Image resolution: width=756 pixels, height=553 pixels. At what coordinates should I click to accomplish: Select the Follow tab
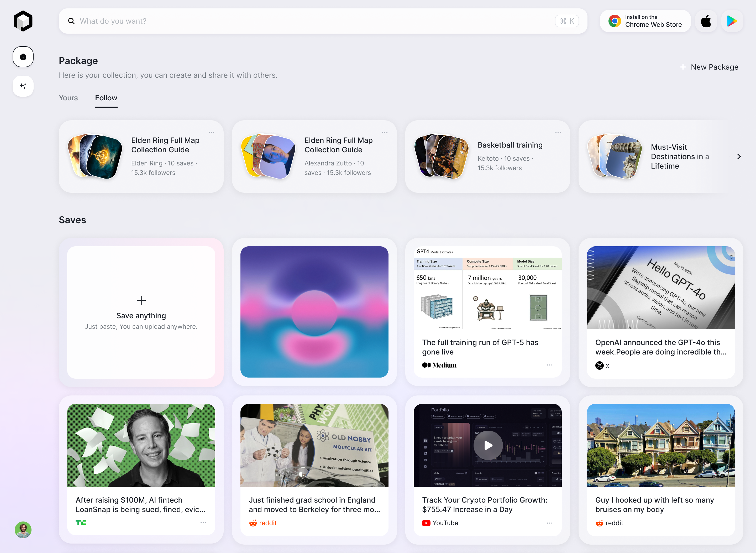106,98
